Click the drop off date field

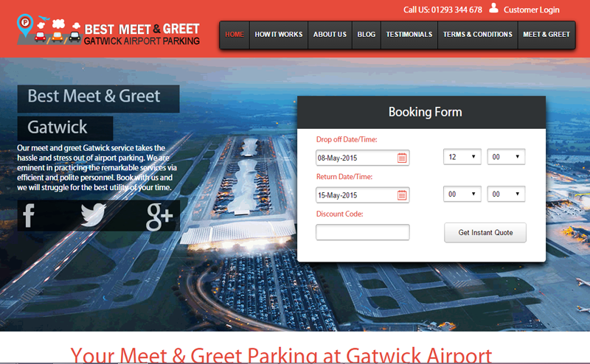(x=363, y=158)
